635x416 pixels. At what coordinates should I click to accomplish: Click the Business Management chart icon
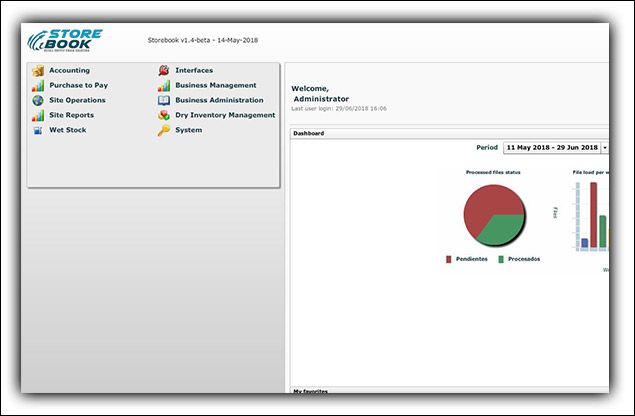[164, 86]
